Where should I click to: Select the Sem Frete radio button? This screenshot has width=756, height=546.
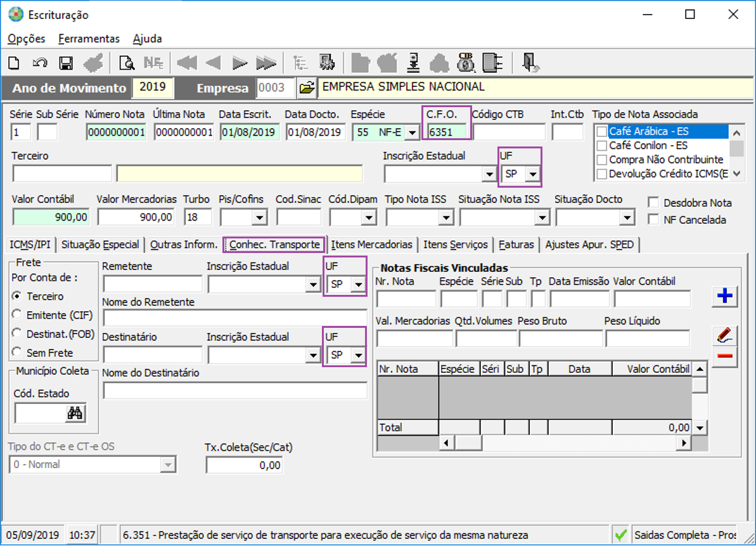pos(17,352)
